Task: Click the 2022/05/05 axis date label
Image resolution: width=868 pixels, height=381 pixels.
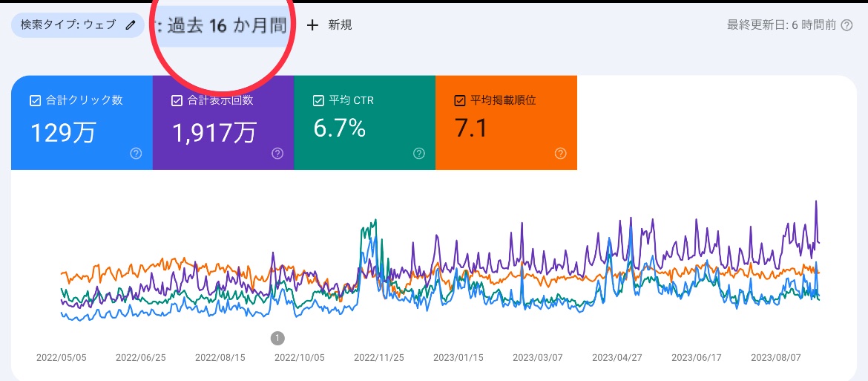Action: point(62,358)
